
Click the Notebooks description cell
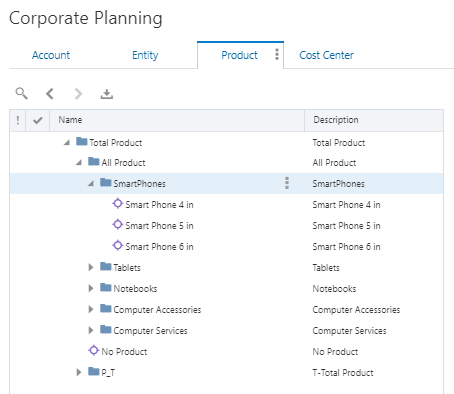334,289
